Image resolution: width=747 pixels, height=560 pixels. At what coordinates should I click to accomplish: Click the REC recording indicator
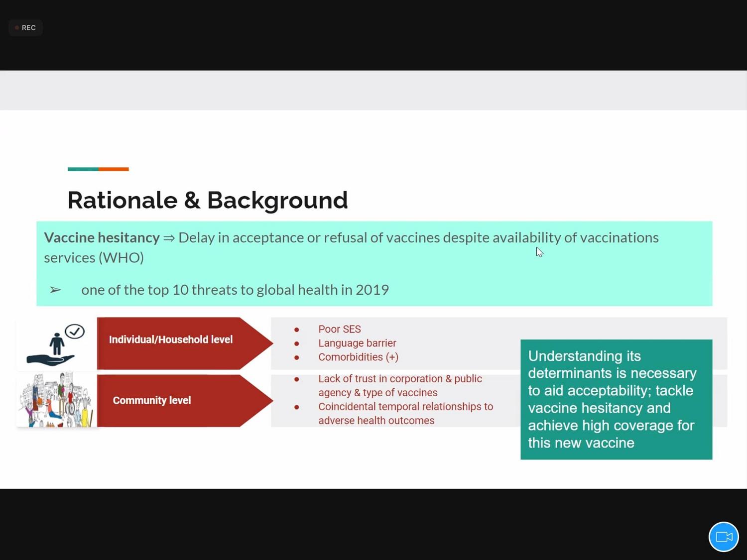25,28
